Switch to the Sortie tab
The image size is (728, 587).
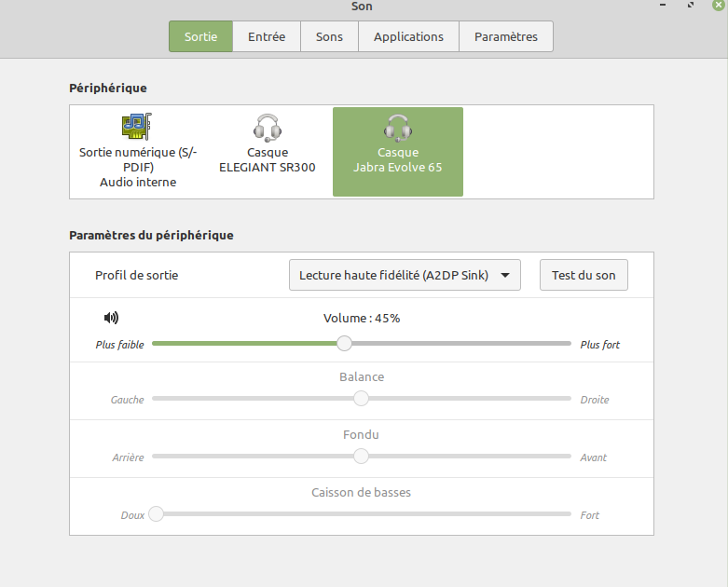pos(200,36)
